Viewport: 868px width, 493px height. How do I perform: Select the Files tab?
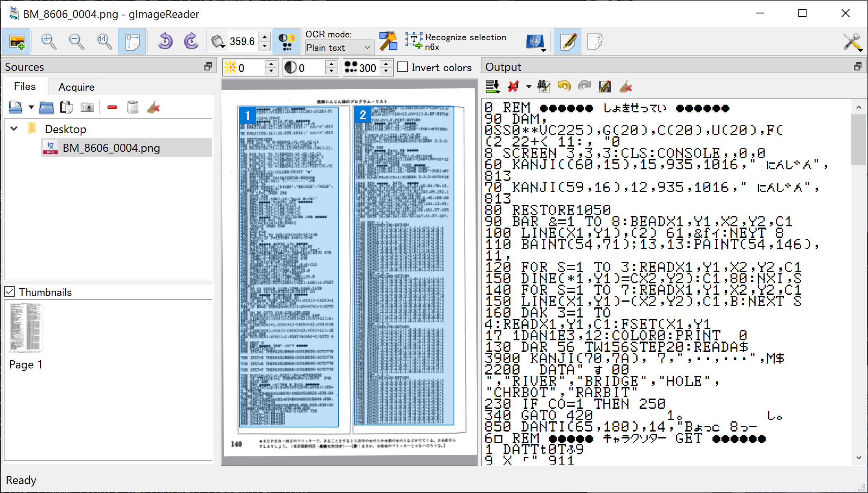(25, 86)
